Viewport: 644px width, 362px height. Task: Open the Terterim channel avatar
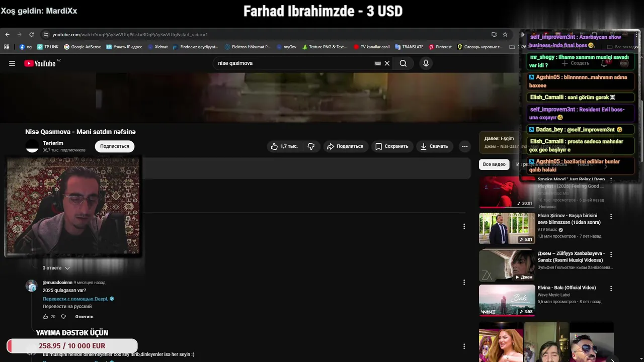coord(32,146)
